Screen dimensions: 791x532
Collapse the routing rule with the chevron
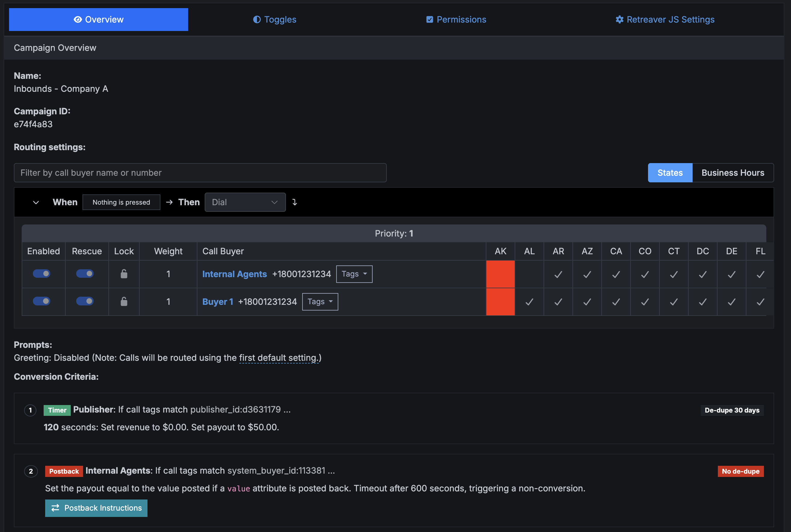point(36,202)
